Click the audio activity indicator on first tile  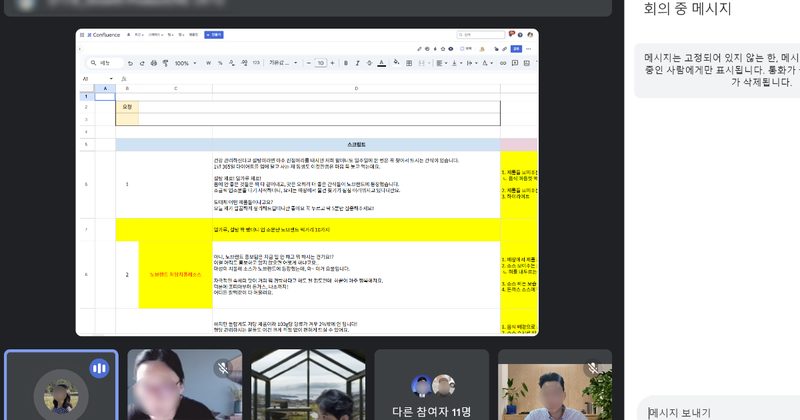point(99,368)
